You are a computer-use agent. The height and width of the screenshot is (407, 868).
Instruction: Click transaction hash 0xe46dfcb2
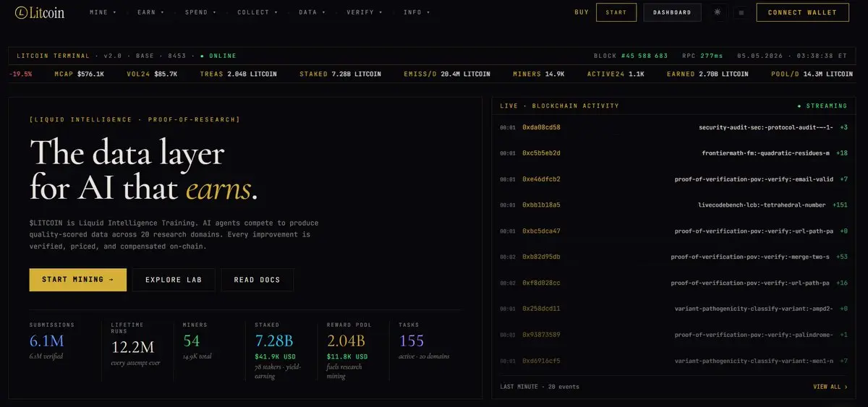541,179
